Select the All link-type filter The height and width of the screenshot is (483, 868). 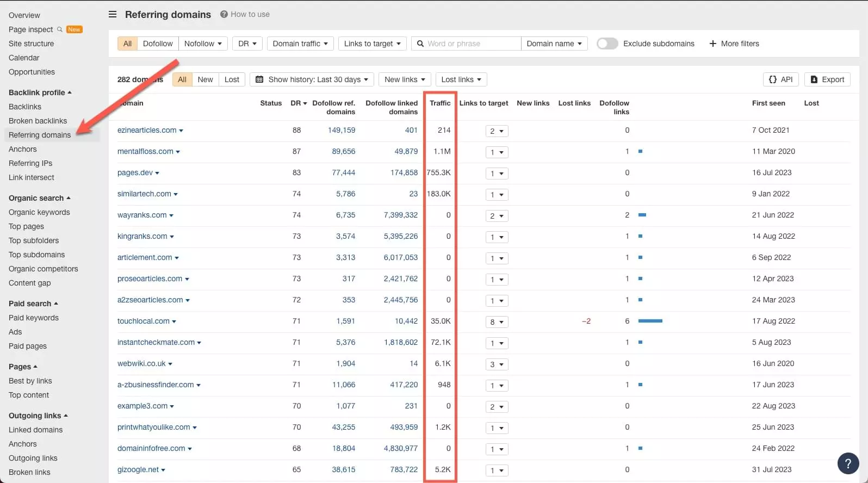[127, 44]
